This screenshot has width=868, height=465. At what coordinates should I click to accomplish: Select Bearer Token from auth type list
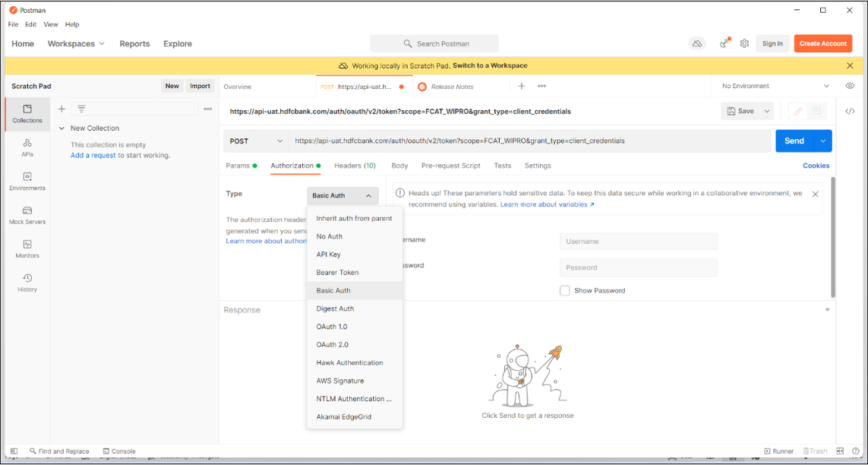coord(337,273)
